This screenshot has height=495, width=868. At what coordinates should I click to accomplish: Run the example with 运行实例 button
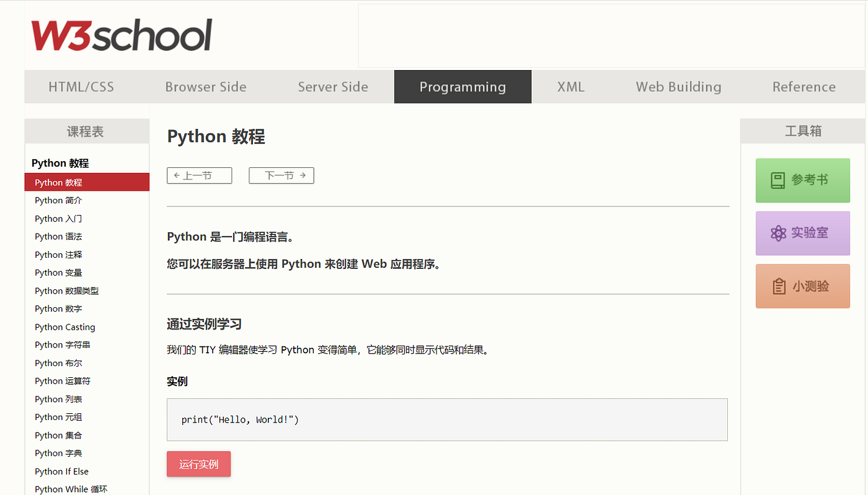pyautogui.click(x=198, y=463)
